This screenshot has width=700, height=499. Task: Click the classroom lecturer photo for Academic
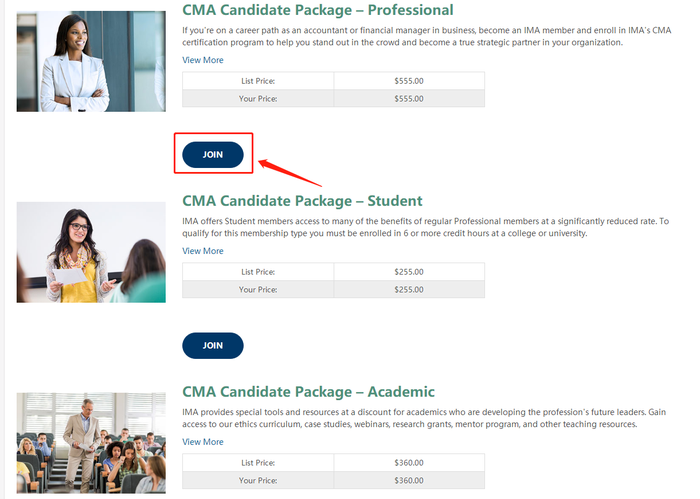pyautogui.click(x=91, y=443)
